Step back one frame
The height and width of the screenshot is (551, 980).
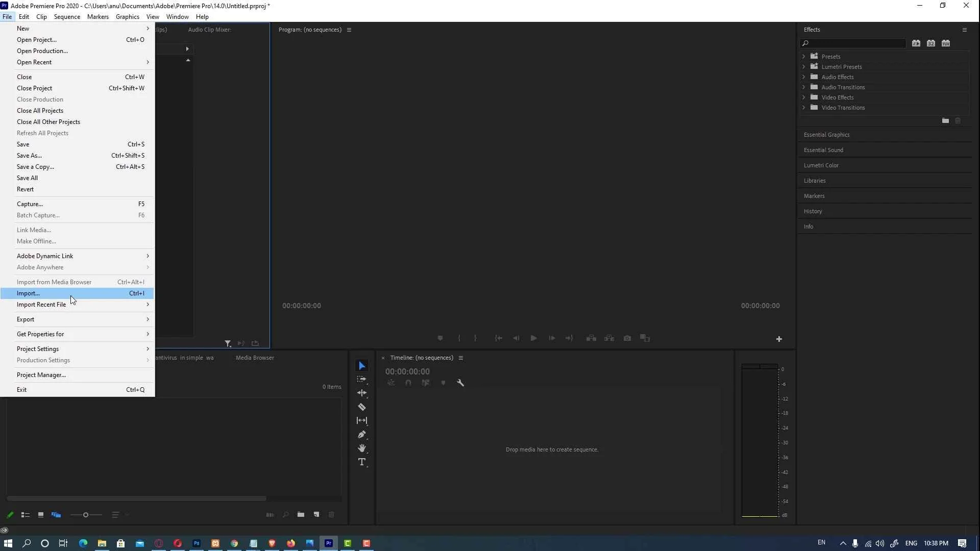coord(516,338)
